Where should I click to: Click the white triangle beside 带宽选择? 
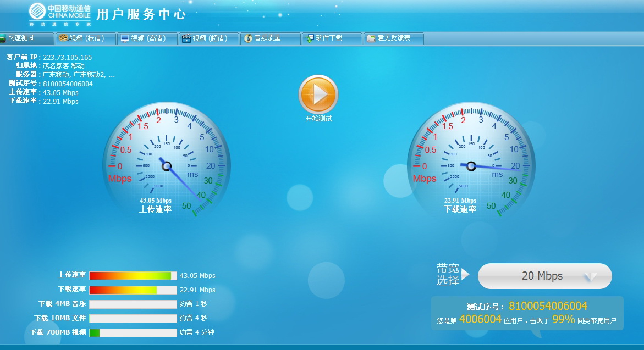465,274
